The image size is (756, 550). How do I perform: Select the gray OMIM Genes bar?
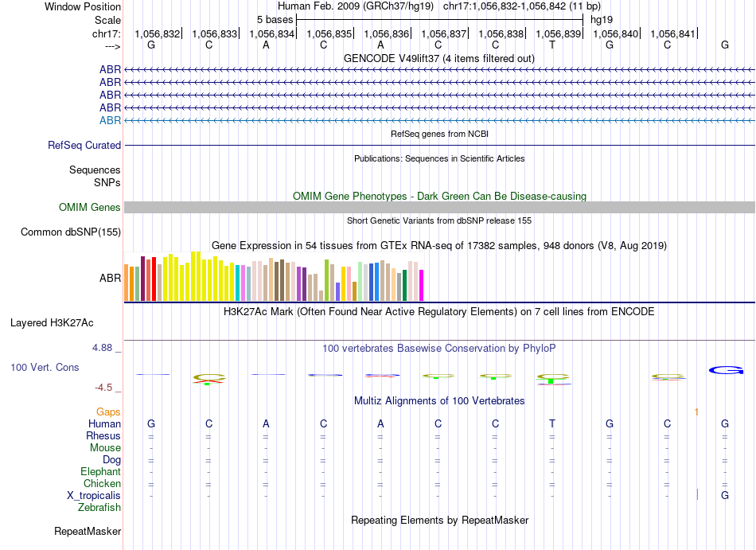[439, 207]
